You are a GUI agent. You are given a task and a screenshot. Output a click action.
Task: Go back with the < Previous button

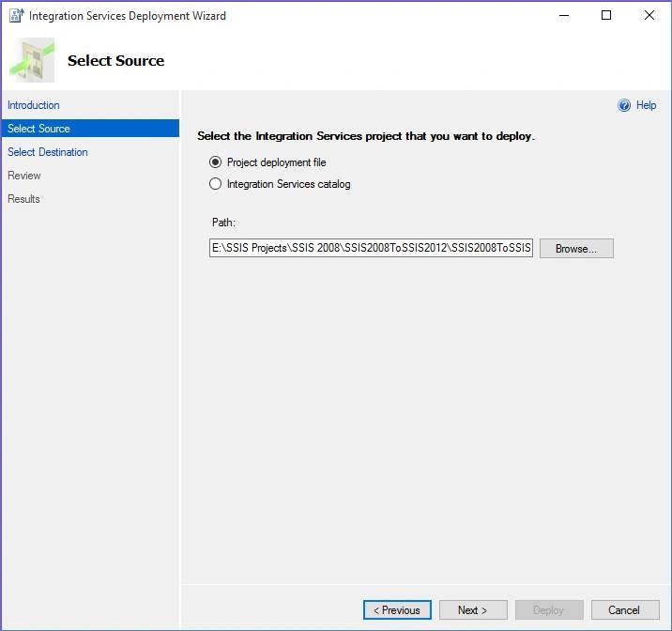pos(397,610)
